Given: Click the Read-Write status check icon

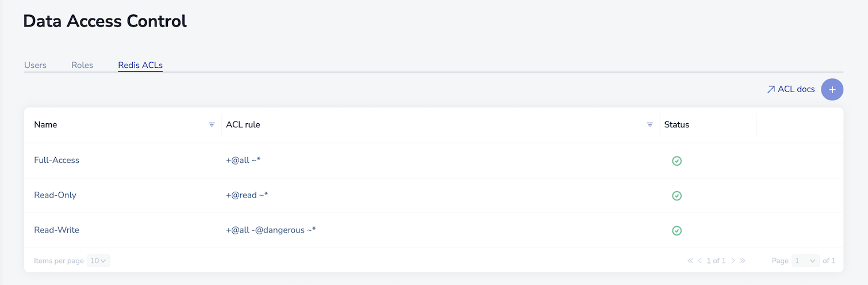Looking at the screenshot, I should [677, 230].
